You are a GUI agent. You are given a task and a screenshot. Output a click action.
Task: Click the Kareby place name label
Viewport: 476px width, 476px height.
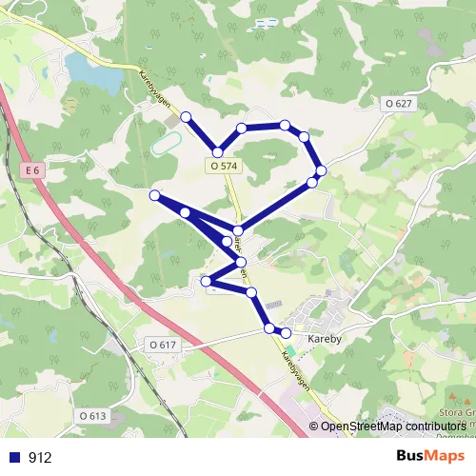pyautogui.click(x=325, y=339)
